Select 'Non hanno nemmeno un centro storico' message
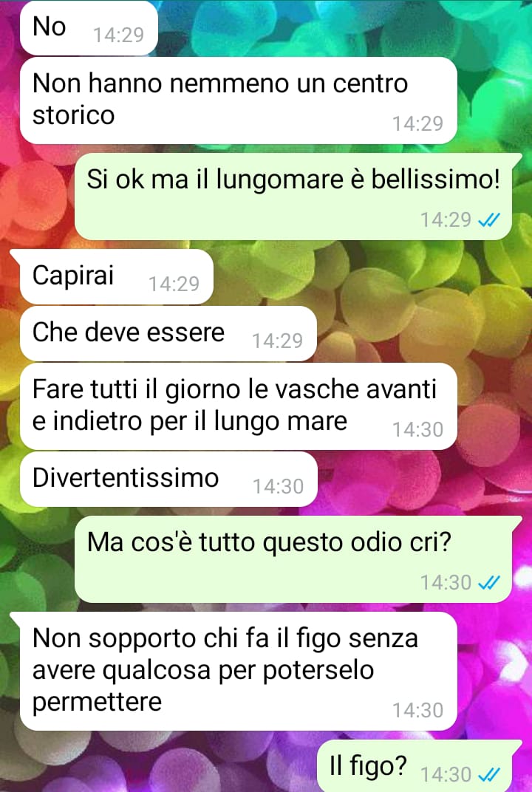 coord(239,100)
